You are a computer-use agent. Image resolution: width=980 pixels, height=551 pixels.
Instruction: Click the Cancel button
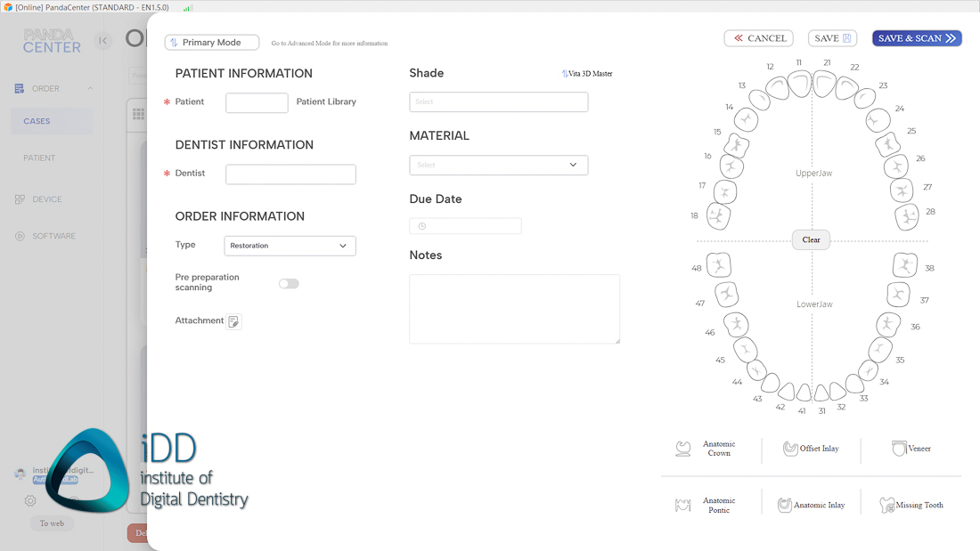coord(758,38)
